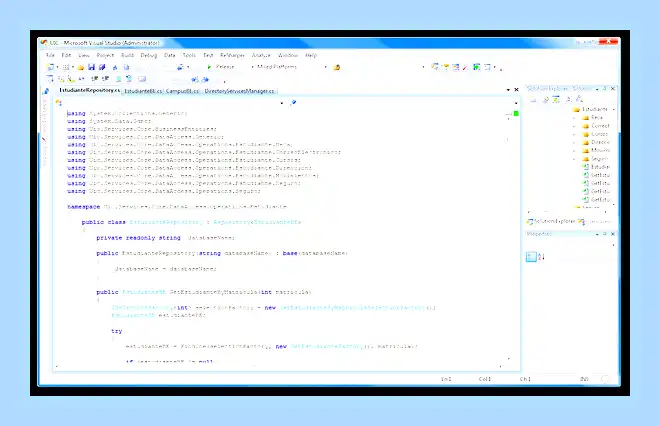Expand the Direccion folder node
The width and height of the screenshot is (660, 426).
(x=574, y=142)
